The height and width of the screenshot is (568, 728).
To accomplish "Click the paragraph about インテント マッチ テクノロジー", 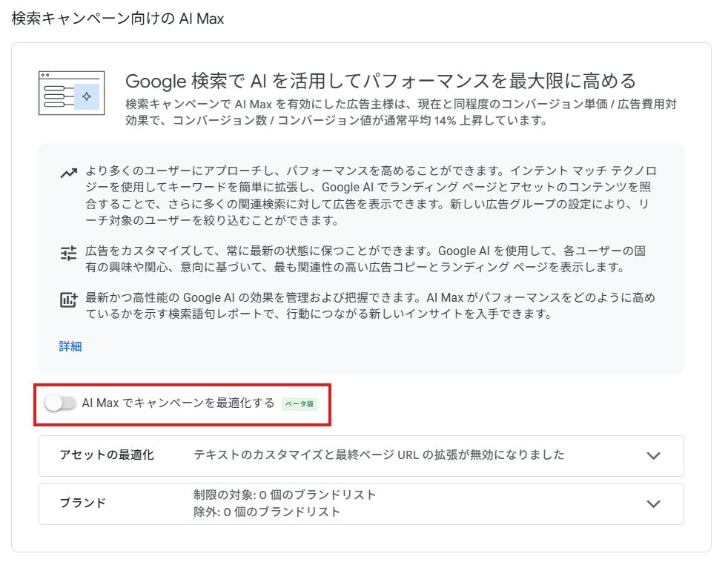I will 371,196.
